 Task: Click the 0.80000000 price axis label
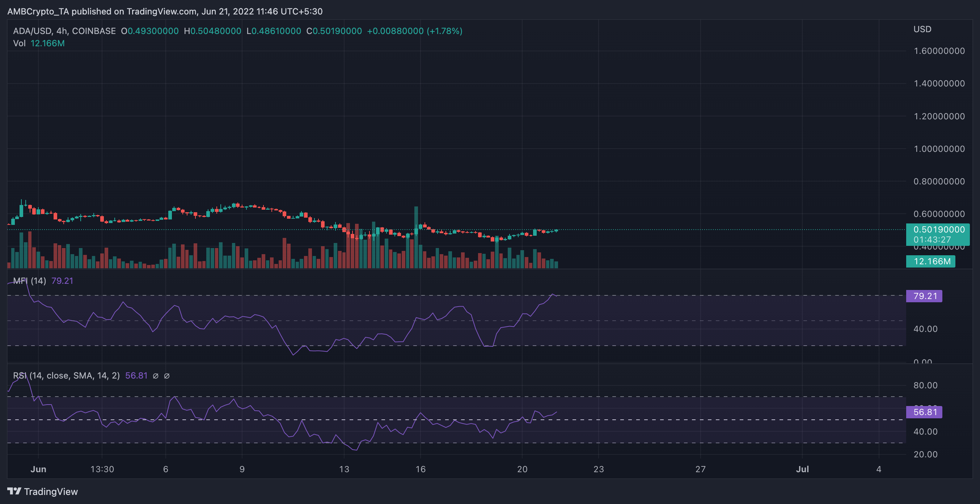point(939,182)
